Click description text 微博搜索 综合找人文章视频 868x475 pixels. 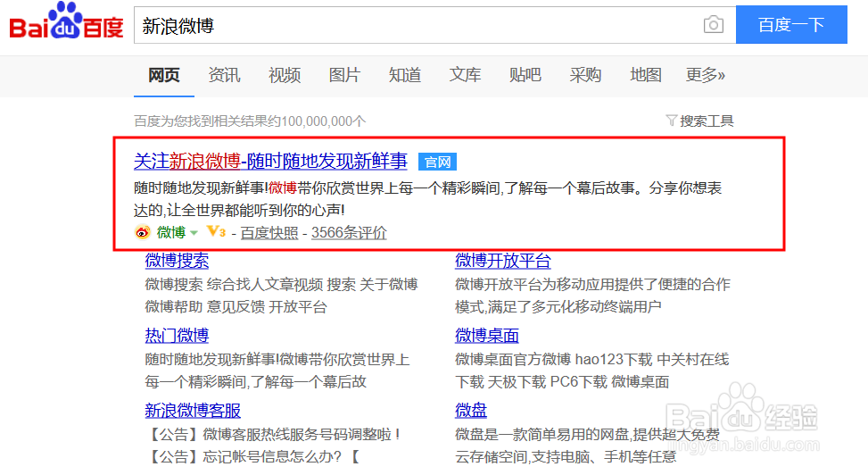point(281,284)
